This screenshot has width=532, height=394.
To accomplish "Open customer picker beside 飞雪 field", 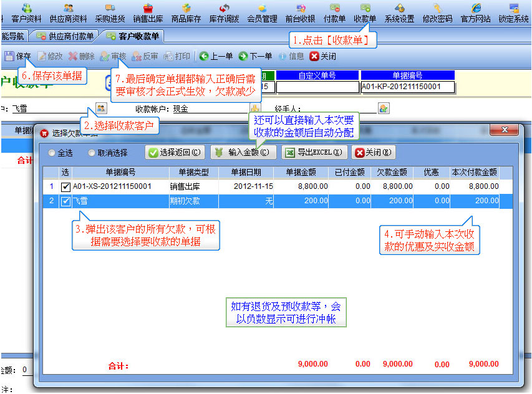I will (x=101, y=108).
